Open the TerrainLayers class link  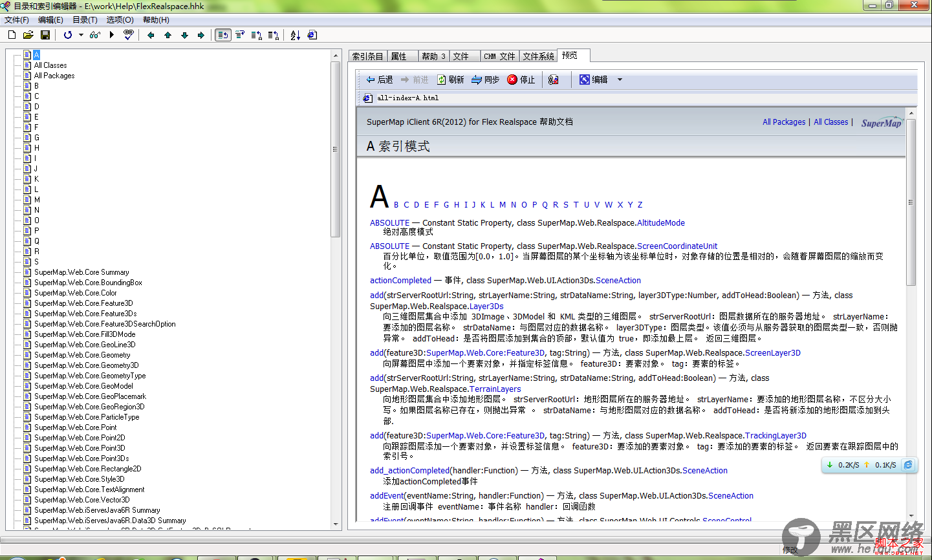(495, 389)
